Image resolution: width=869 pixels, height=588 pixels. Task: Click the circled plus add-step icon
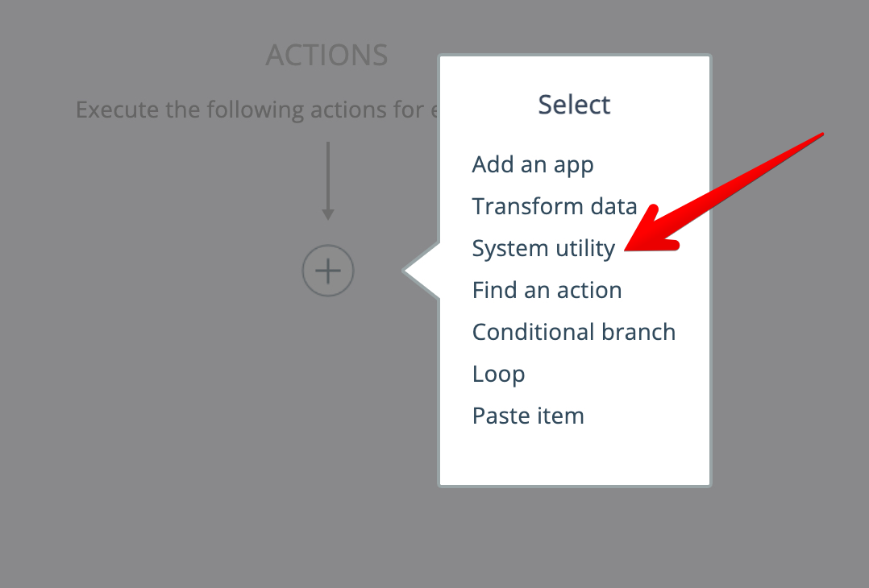pyautogui.click(x=327, y=271)
